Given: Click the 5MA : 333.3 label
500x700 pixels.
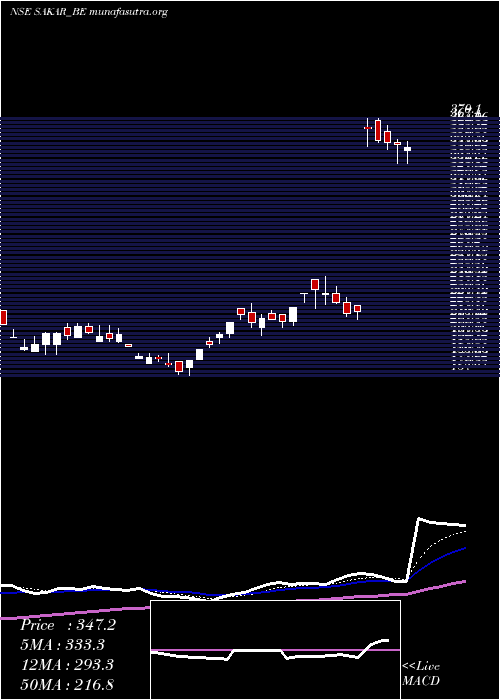Looking at the screenshot, I should (62, 645).
